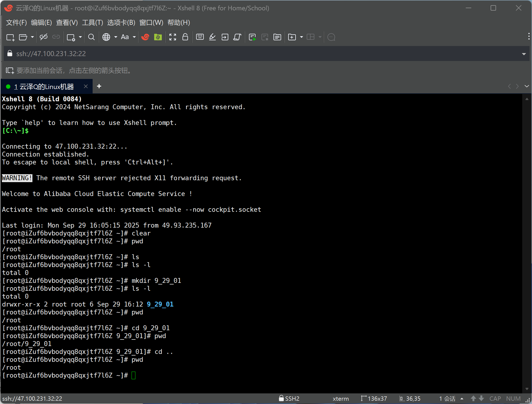The height and width of the screenshot is (404, 532).
Task: Open address bar history dropdown
Action: click(524, 54)
